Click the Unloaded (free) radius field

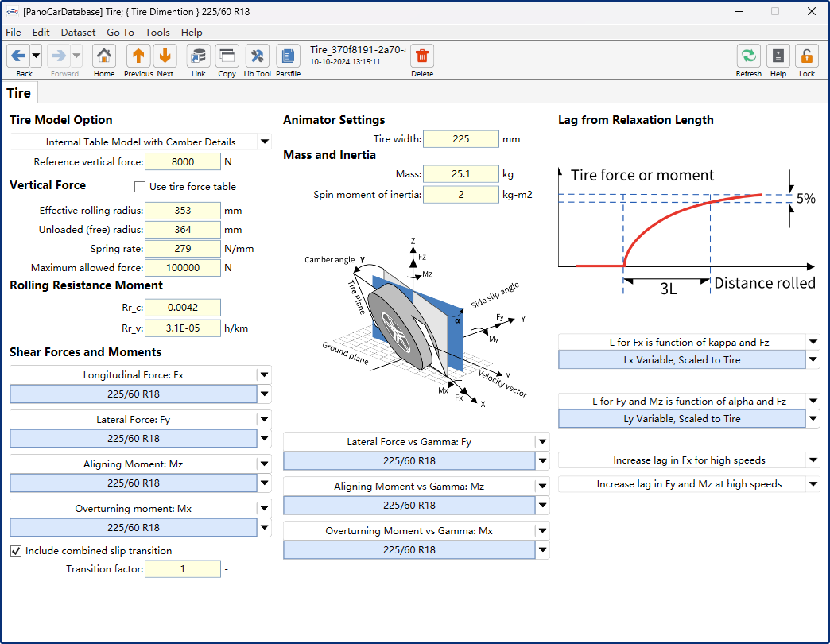(183, 230)
